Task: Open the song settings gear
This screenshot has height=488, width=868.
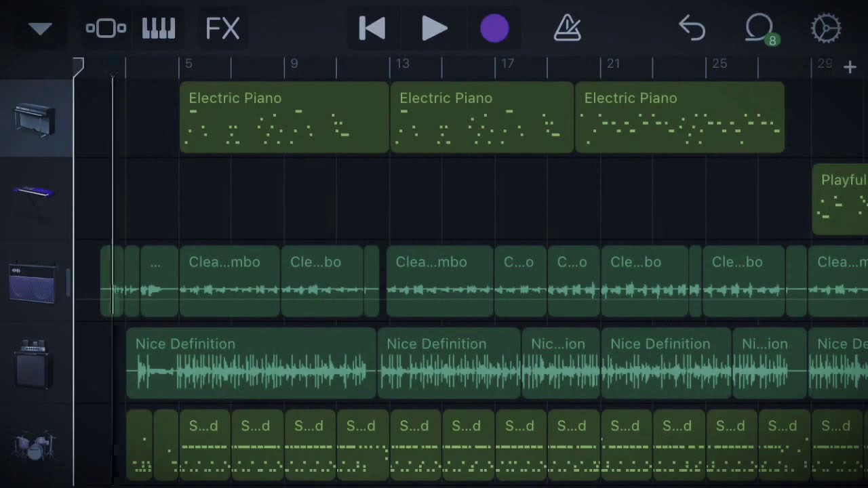Action: tap(825, 28)
